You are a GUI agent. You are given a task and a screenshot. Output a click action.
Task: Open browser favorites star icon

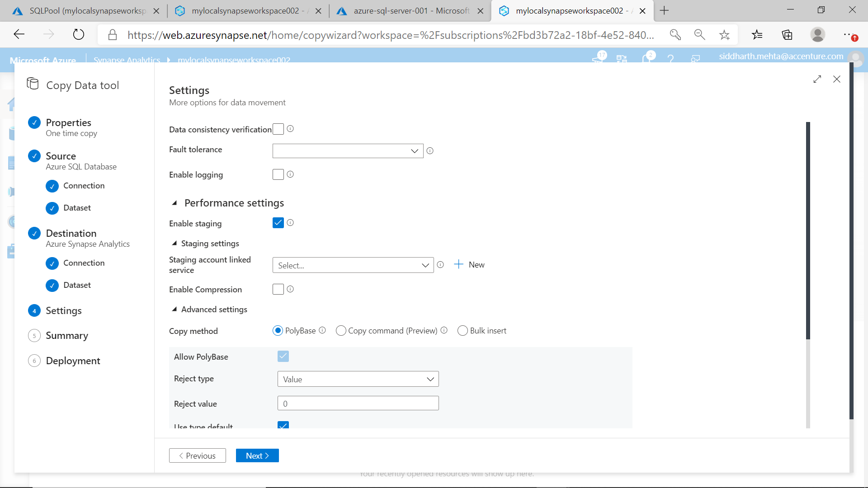coord(757,34)
